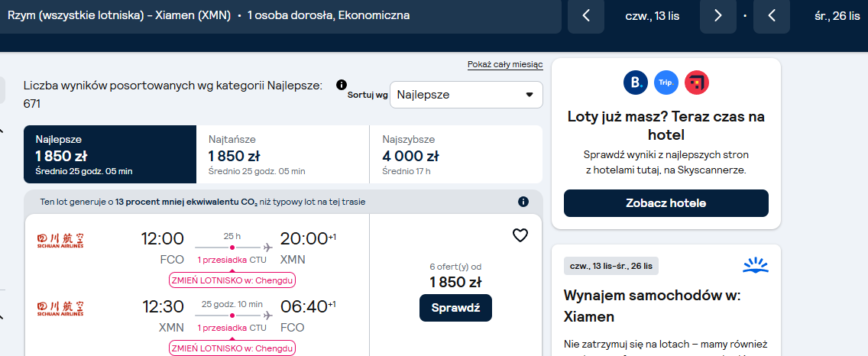Viewport: 868px width, 356px height.
Task: Click the Sprawdź button
Action: (455, 308)
